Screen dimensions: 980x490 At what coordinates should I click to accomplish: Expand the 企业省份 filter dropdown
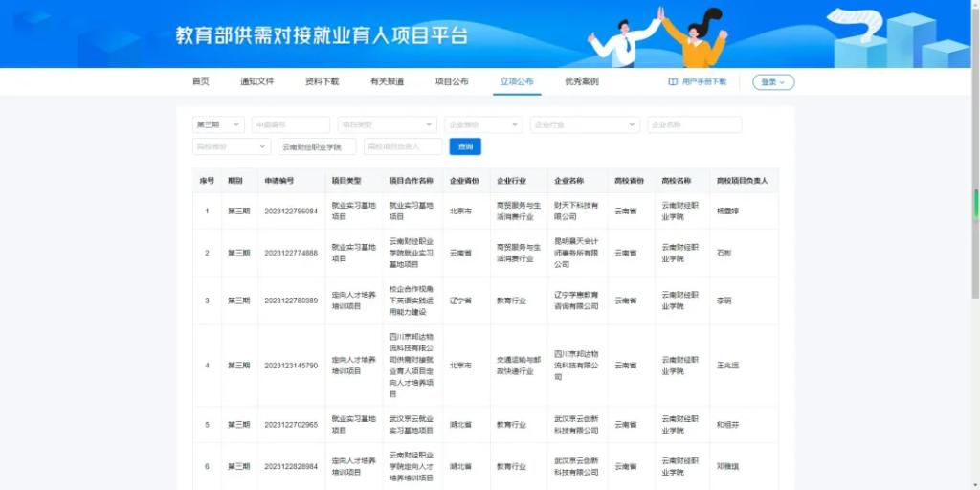coord(483,124)
